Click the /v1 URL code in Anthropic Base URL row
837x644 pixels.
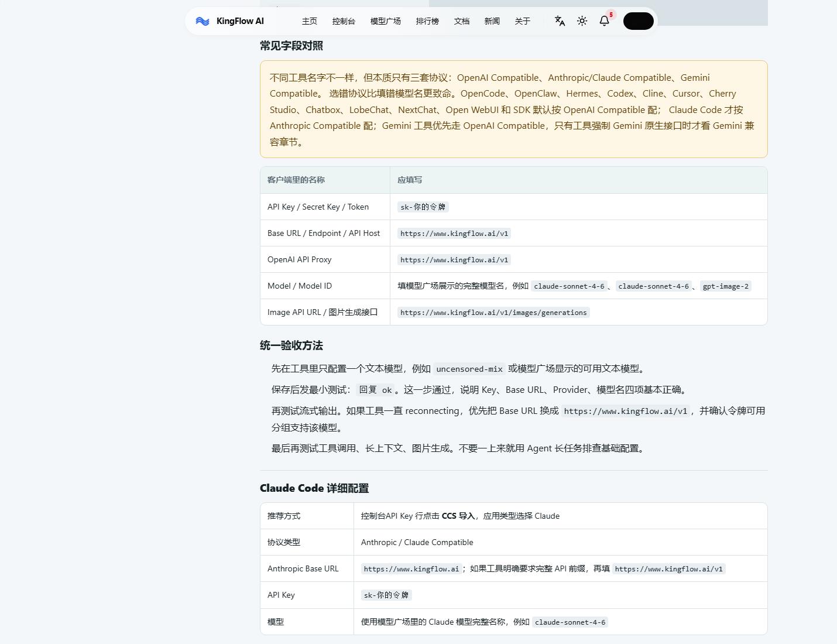669,568
